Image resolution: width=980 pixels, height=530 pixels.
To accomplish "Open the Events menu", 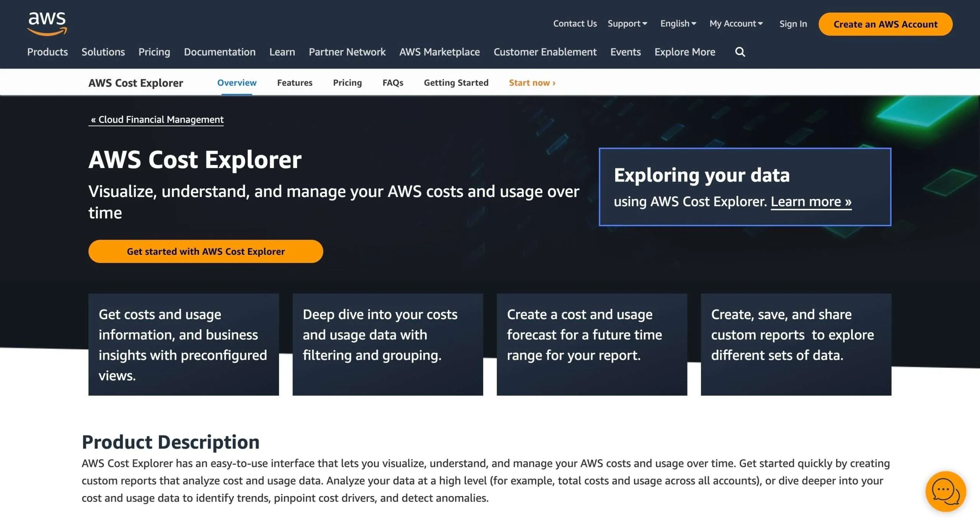I will pyautogui.click(x=626, y=52).
